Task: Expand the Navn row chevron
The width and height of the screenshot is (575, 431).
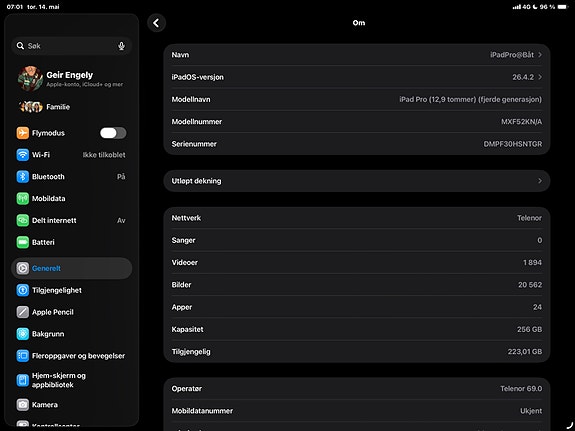Action: [540, 55]
